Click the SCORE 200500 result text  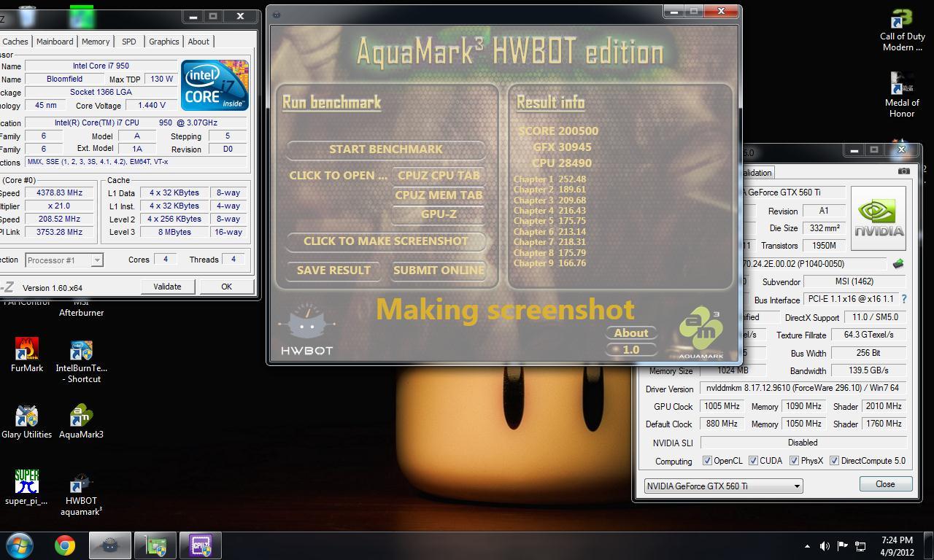point(558,131)
